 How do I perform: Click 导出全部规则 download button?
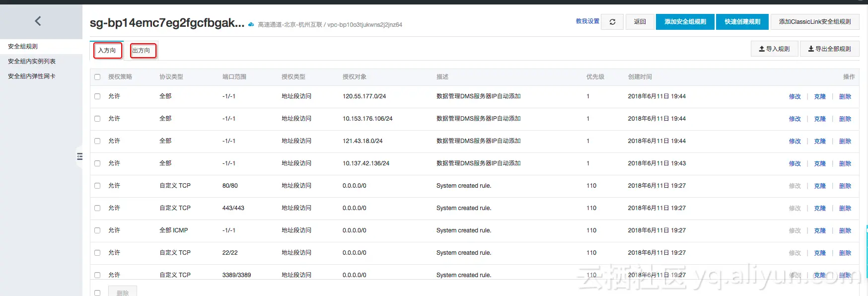tap(829, 49)
